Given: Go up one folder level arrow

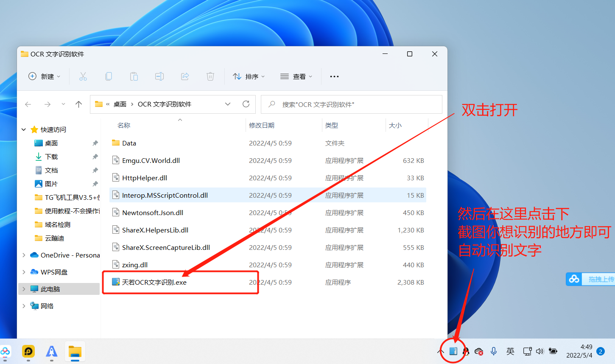Looking at the screenshot, I should point(78,104).
